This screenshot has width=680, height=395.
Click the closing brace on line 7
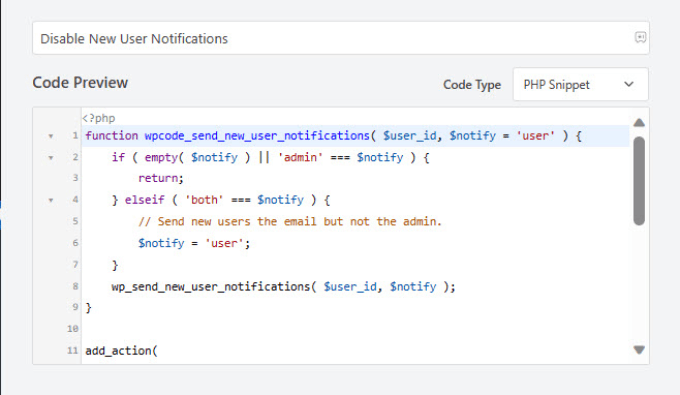click(x=115, y=265)
